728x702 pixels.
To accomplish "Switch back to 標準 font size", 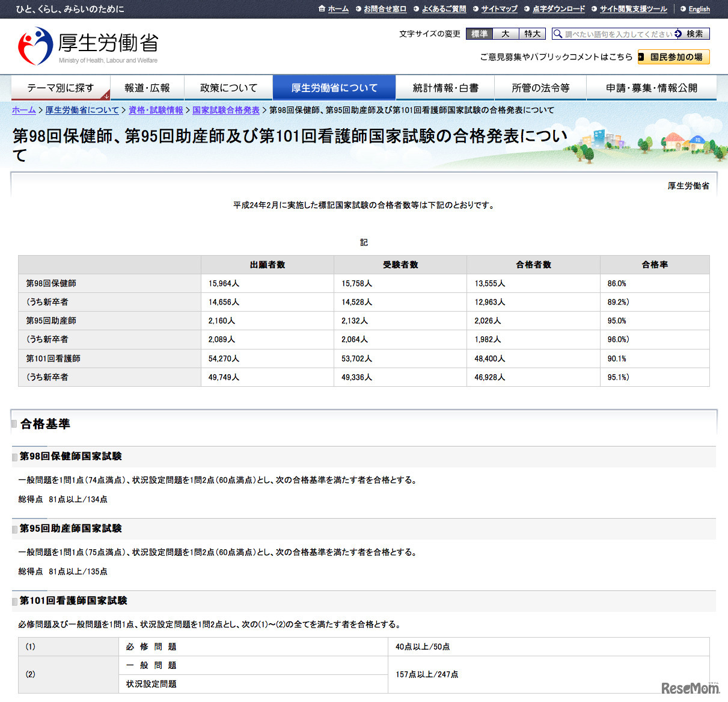I will point(479,34).
